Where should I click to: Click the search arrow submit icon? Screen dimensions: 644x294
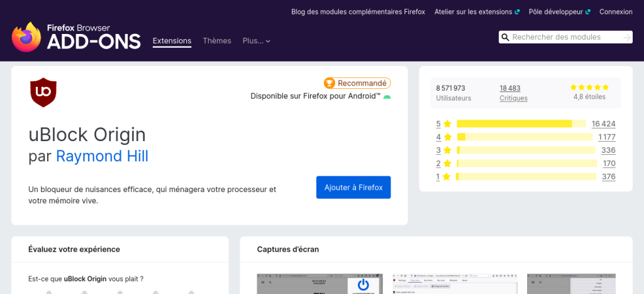pos(626,38)
